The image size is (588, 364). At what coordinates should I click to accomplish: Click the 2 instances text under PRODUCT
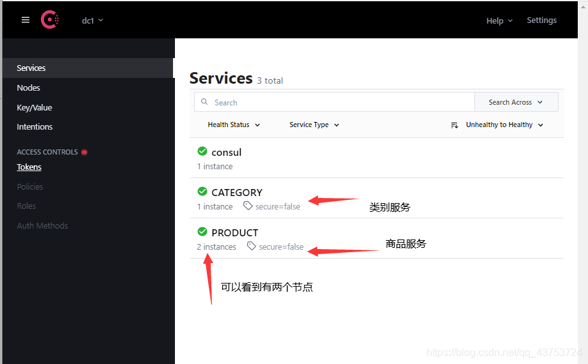(x=216, y=246)
